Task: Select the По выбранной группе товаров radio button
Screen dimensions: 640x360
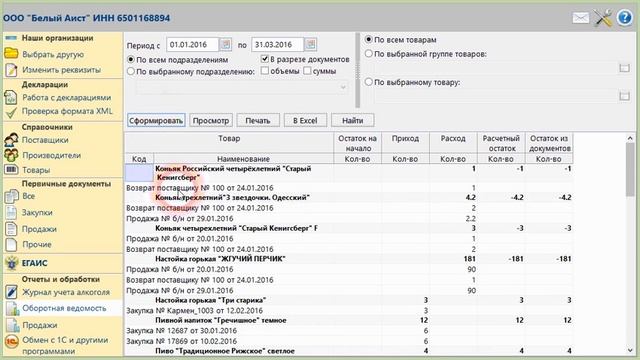Action: tap(369, 53)
